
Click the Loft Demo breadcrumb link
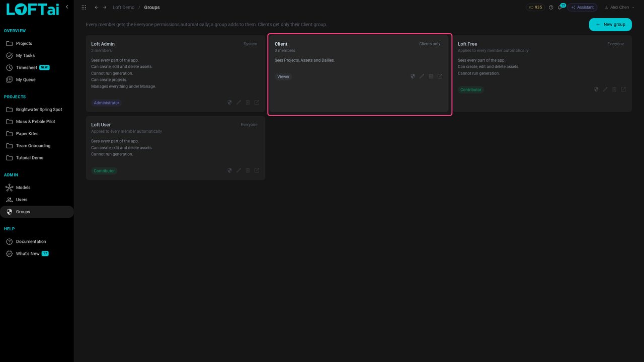point(123,8)
